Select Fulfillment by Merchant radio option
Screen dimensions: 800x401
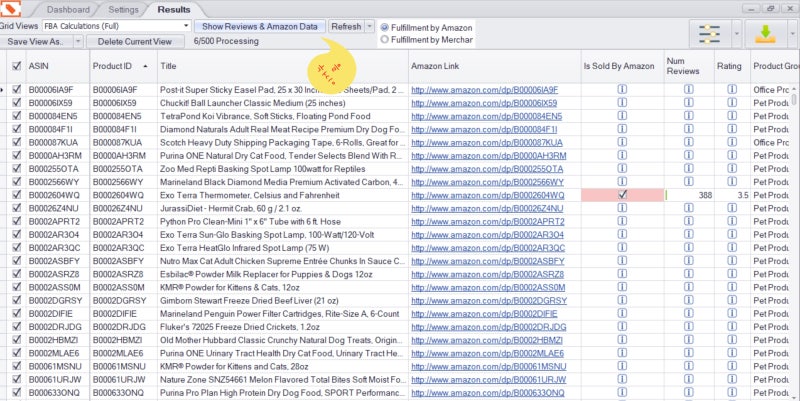(x=385, y=39)
